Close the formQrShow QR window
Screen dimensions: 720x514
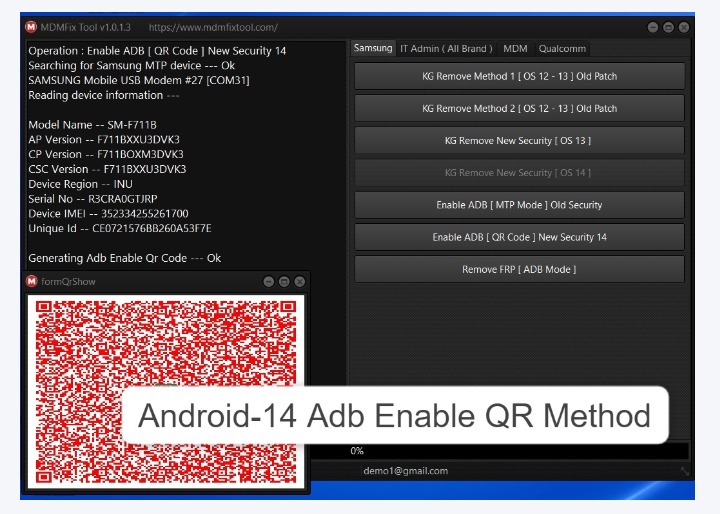pyautogui.click(x=299, y=281)
